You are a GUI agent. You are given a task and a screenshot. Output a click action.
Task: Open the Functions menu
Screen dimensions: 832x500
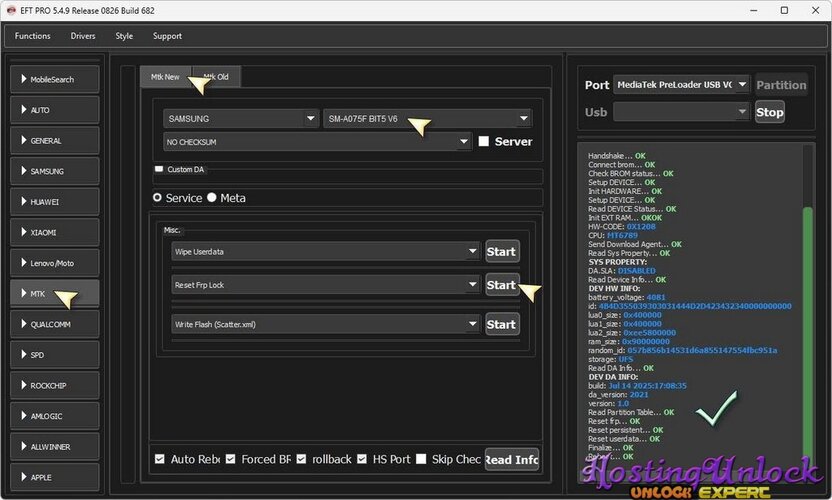(x=32, y=36)
